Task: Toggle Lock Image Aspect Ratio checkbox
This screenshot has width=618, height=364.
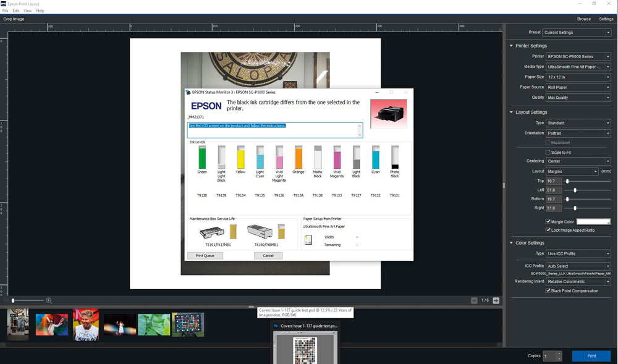Action: point(548,230)
